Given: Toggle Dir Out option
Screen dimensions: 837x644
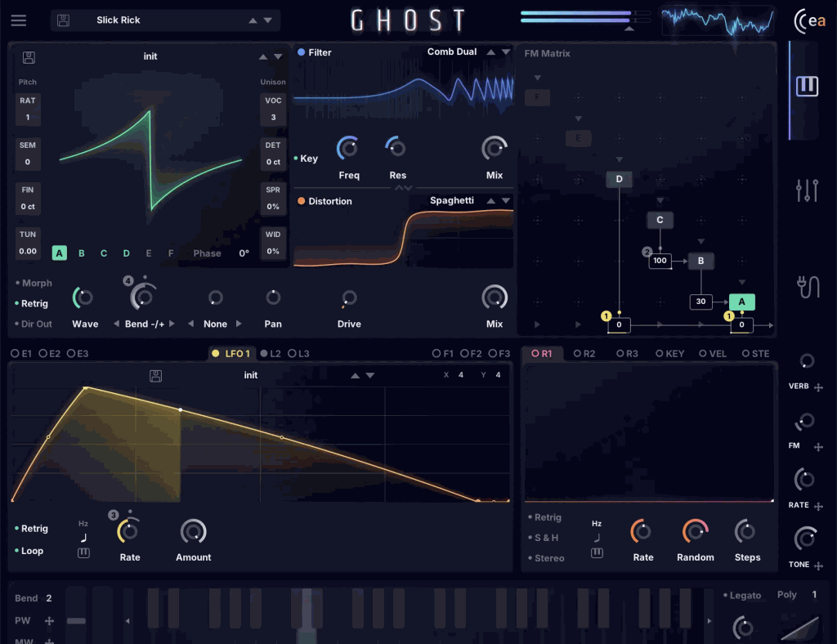Looking at the screenshot, I should pos(34,324).
